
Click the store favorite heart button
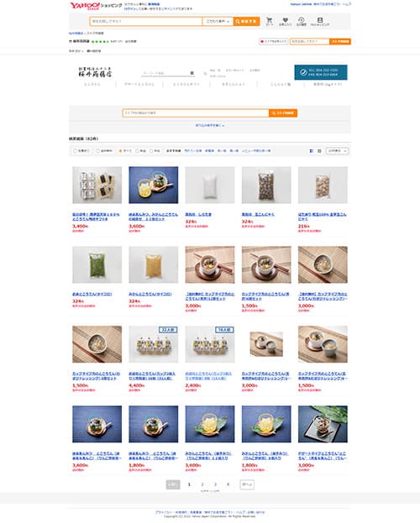(273, 41)
